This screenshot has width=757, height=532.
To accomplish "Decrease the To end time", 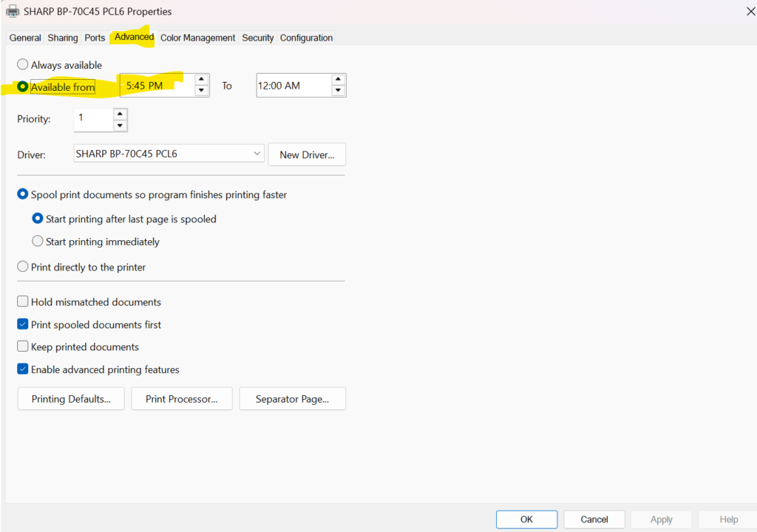I will pos(338,91).
